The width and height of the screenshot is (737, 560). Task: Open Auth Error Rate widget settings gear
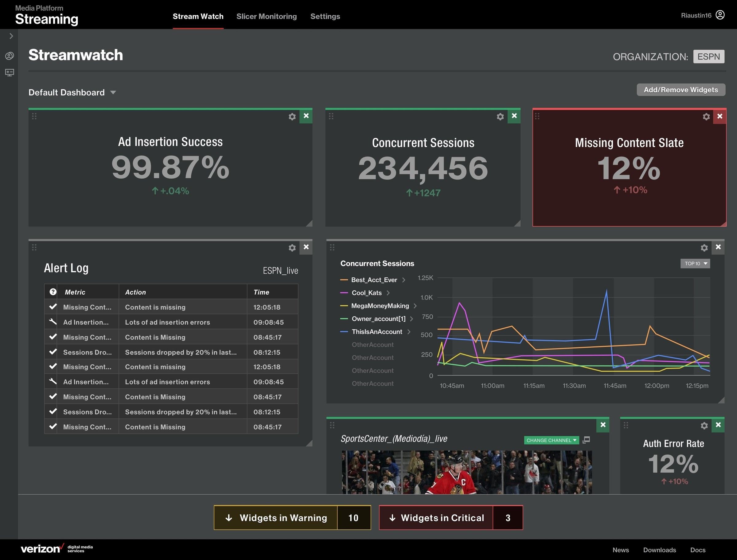tap(704, 426)
